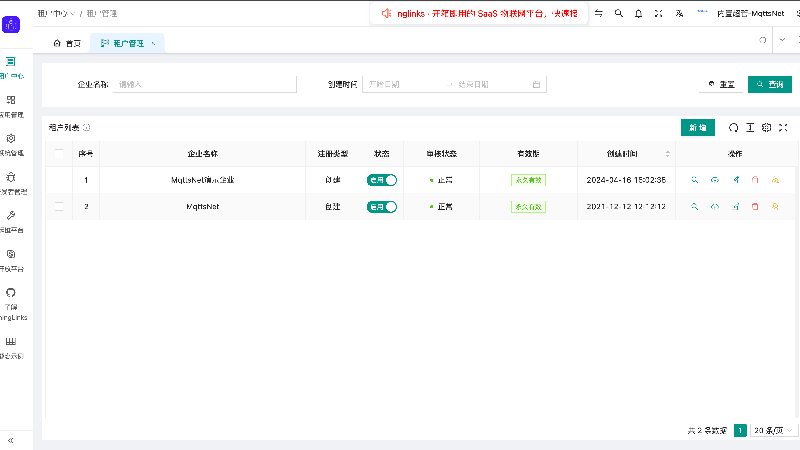Sort by the creation time column
Image resolution: width=800 pixels, height=450 pixels.
tap(627, 154)
